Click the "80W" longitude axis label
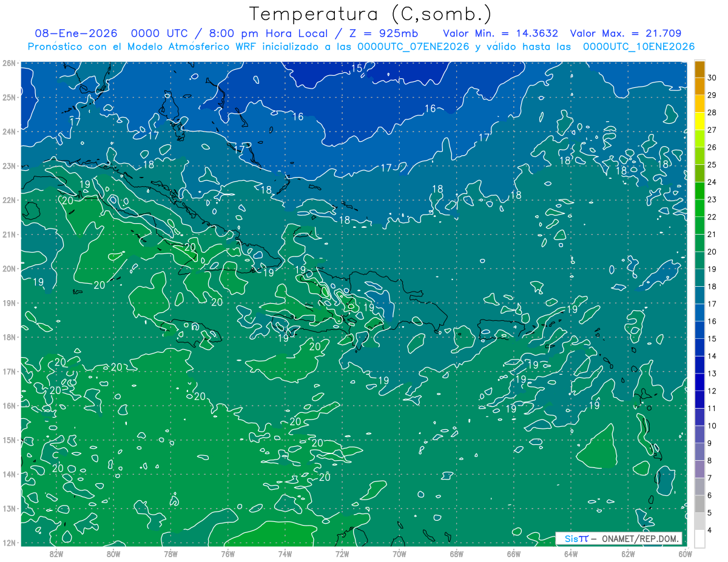This screenshot has width=728, height=562. coord(113,554)
